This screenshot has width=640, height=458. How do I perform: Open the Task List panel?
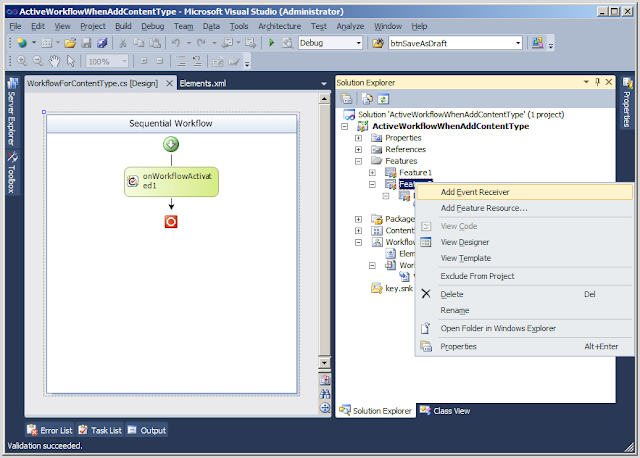[x=100, y=430]
